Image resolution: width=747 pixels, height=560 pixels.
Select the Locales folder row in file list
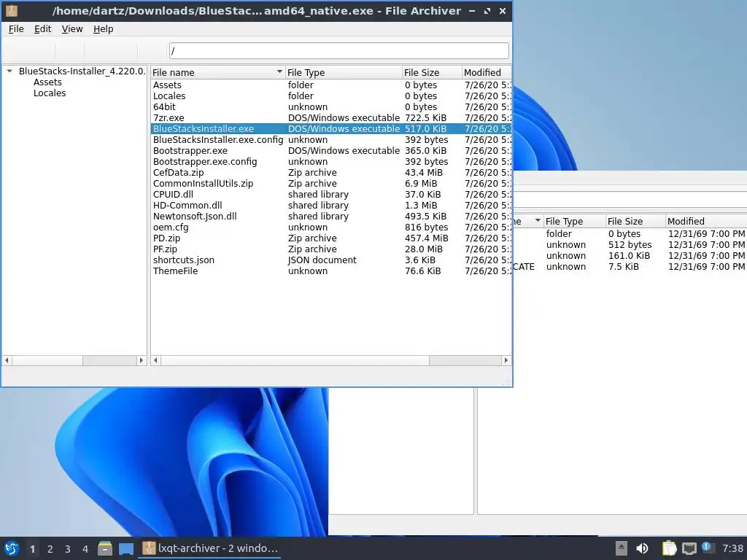(x=331, y=96)
